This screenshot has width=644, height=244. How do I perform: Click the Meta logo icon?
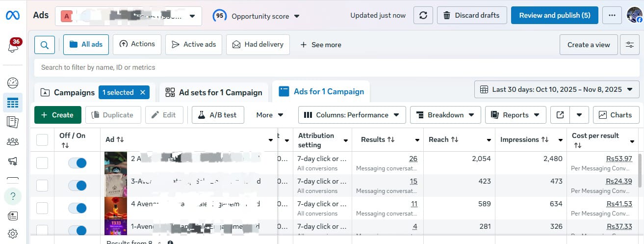click(13, 16)
